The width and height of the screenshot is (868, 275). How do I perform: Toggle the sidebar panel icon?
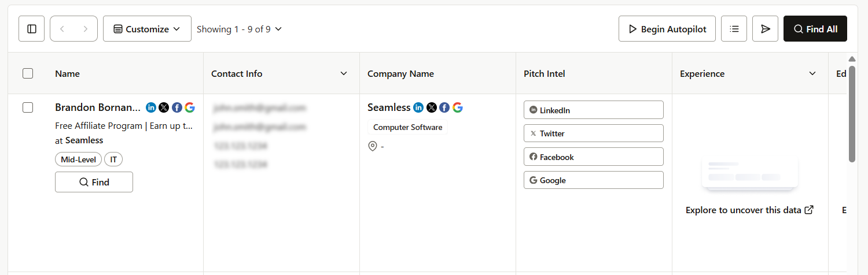click(x=32, y=29)
